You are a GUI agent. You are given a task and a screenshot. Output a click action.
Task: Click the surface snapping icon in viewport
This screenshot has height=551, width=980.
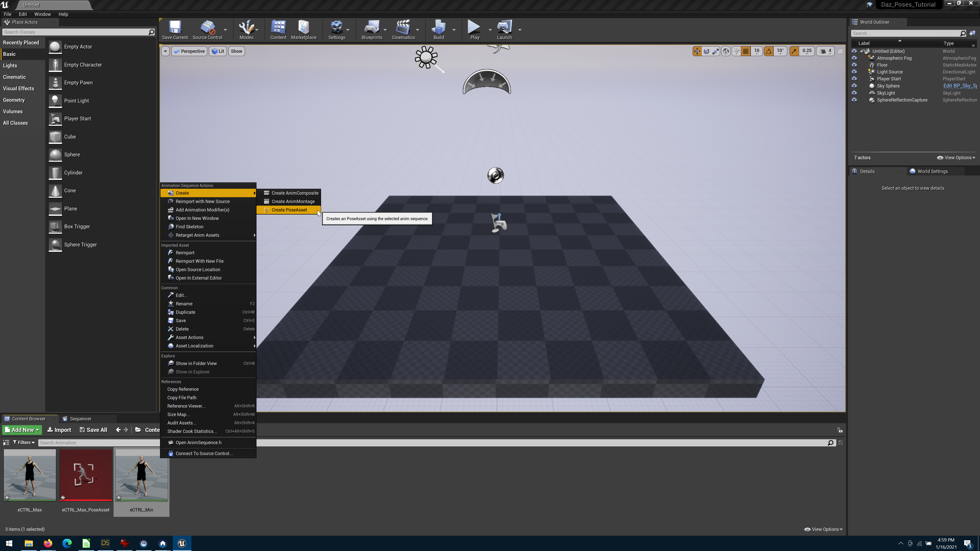coord(736,51)
